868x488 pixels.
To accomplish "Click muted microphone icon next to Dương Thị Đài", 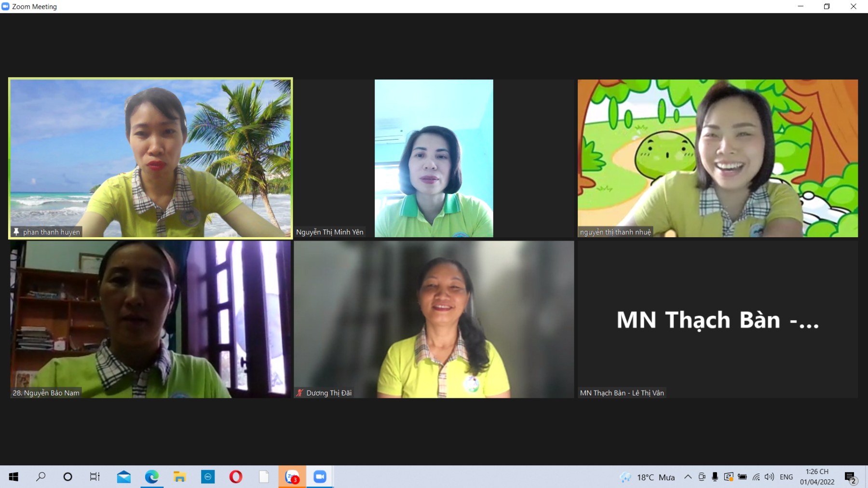I will point(299,393).
